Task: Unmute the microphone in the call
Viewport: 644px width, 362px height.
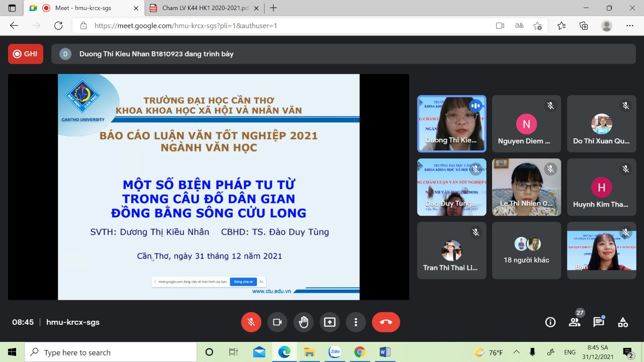Action: tap(251, 322)
